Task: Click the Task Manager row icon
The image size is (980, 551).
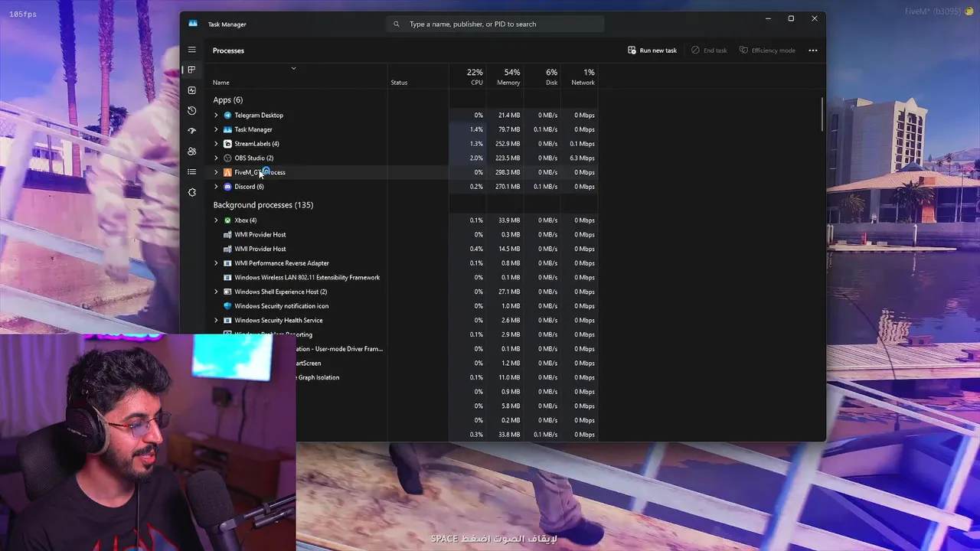Action: (x=227, y=129)
